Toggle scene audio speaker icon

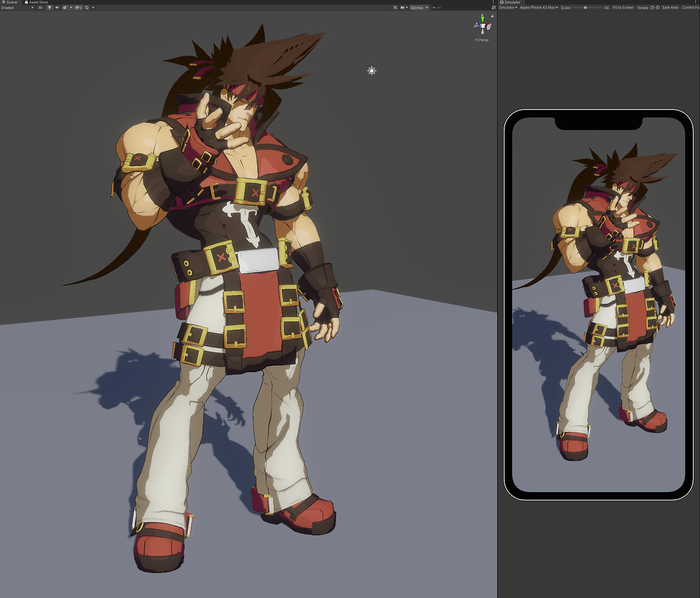point(57,8)
